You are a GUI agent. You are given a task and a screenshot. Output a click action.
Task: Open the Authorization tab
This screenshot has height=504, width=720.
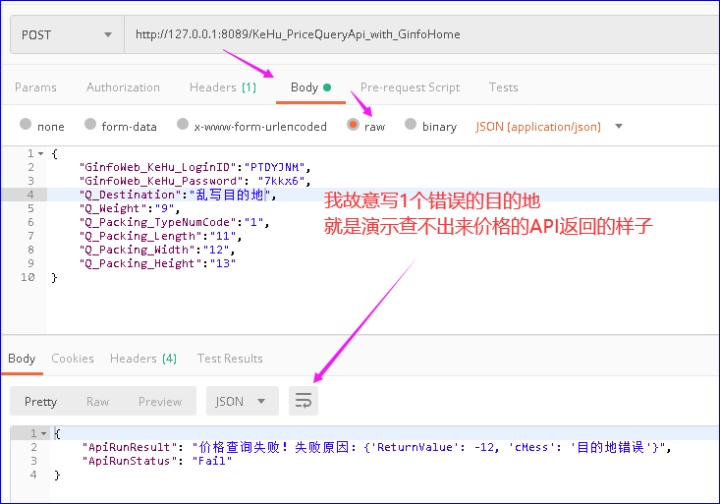(x=123, y=87)
